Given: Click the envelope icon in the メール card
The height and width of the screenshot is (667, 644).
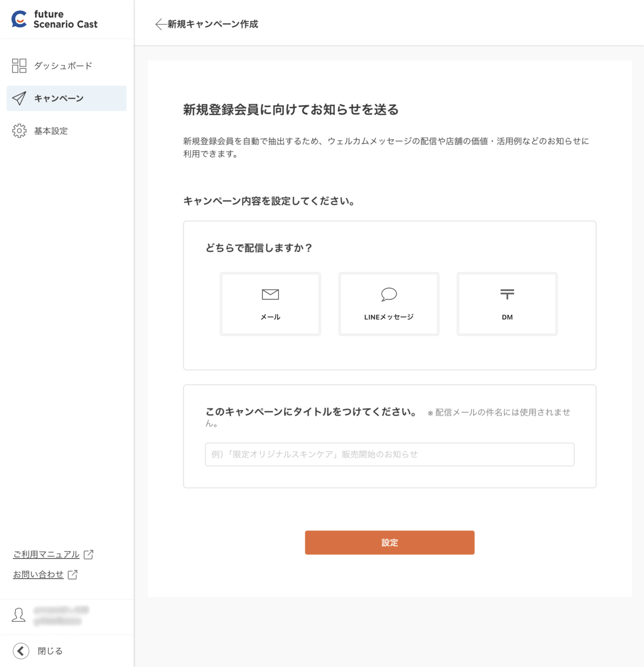Looking at the screenshot, I should [270, 294].
